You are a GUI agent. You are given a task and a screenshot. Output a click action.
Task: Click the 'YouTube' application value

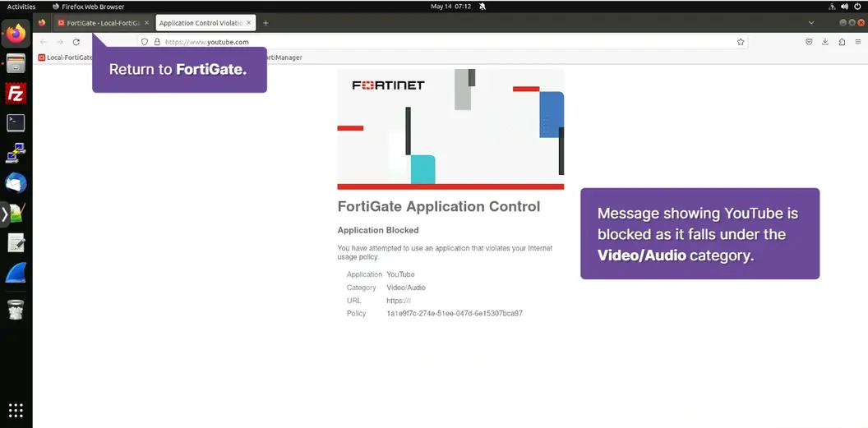[x=400, y=274]
